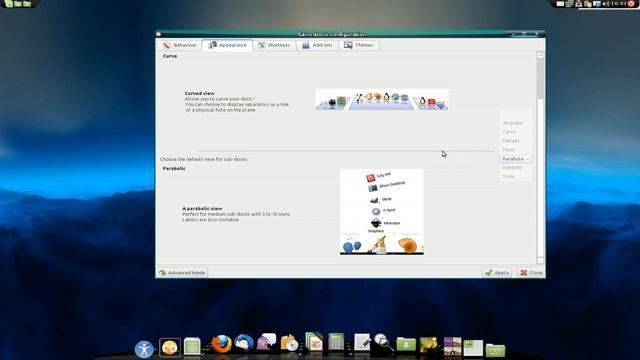This screenshot has height=360, width=640.
Task: Click the red power icon in top panel
Action: 631,3
